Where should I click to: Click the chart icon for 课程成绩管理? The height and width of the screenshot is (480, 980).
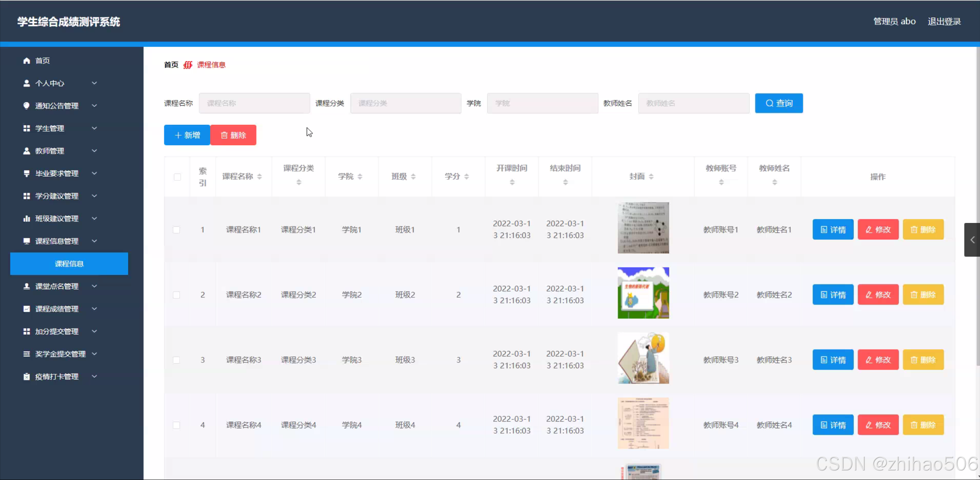(26, 309)
